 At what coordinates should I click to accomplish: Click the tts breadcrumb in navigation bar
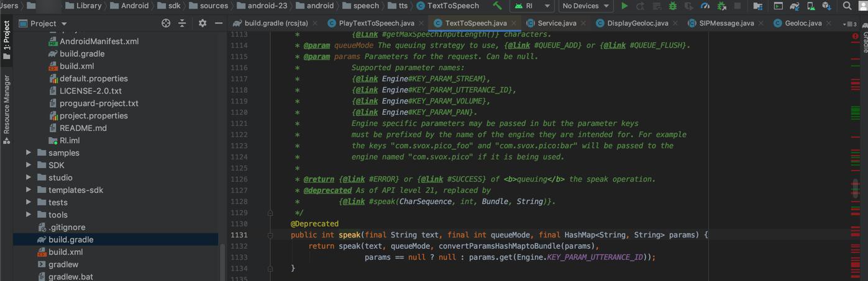tap(398, 6)
